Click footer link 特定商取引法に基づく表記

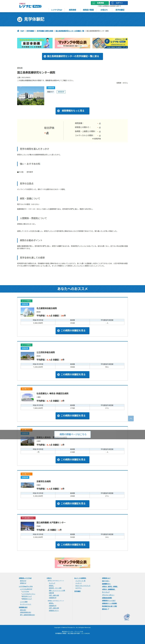pyautogui.click(x=109, y=606)
